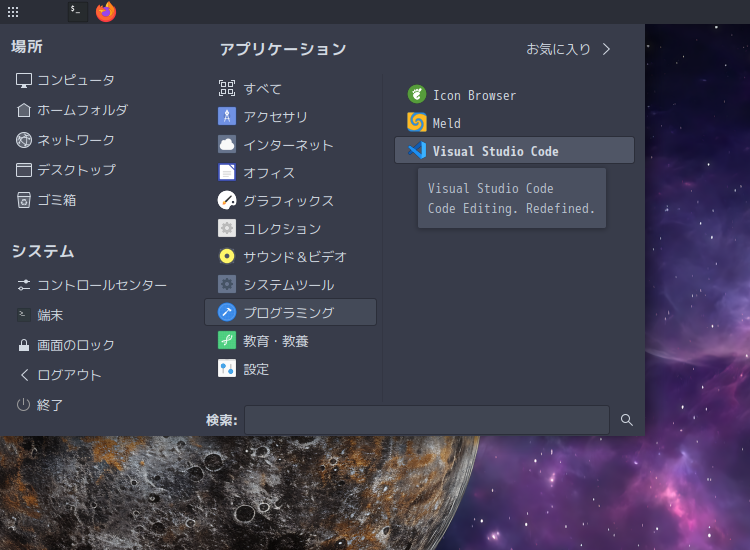Choose 終了 by its label
Image resolution: width=750 pixels, height=550 pixels.
point(50,405)
